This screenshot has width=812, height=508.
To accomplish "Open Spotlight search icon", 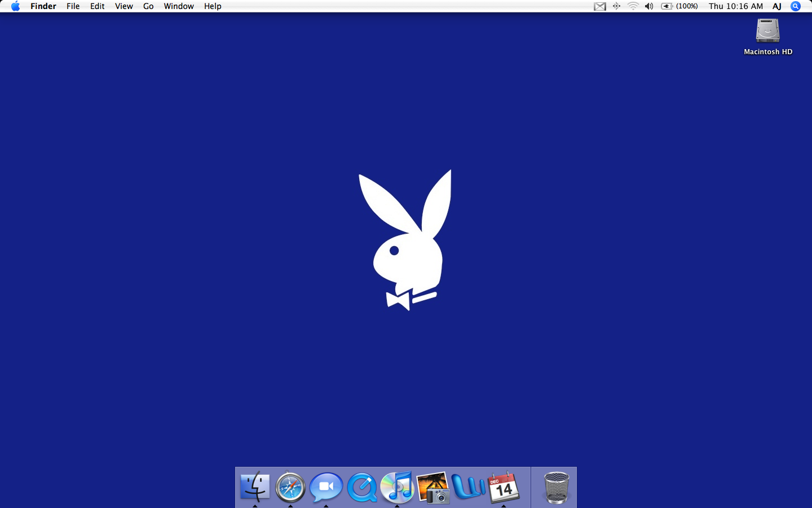I will [x=796, y=6].
